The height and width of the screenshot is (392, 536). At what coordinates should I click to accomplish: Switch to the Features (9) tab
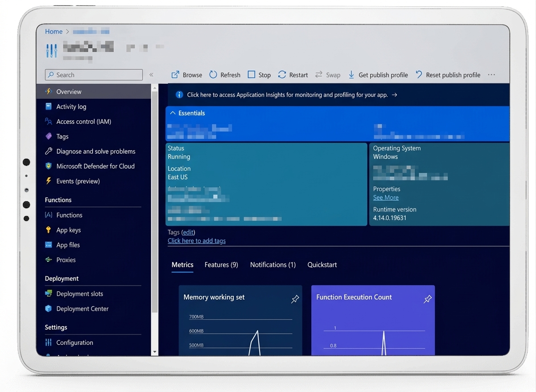221,265
